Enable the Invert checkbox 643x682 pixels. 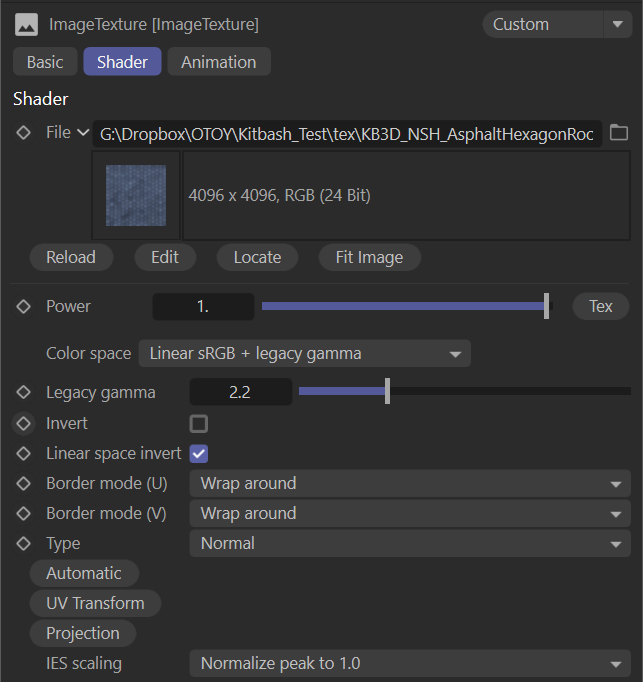tap(199, 423)
